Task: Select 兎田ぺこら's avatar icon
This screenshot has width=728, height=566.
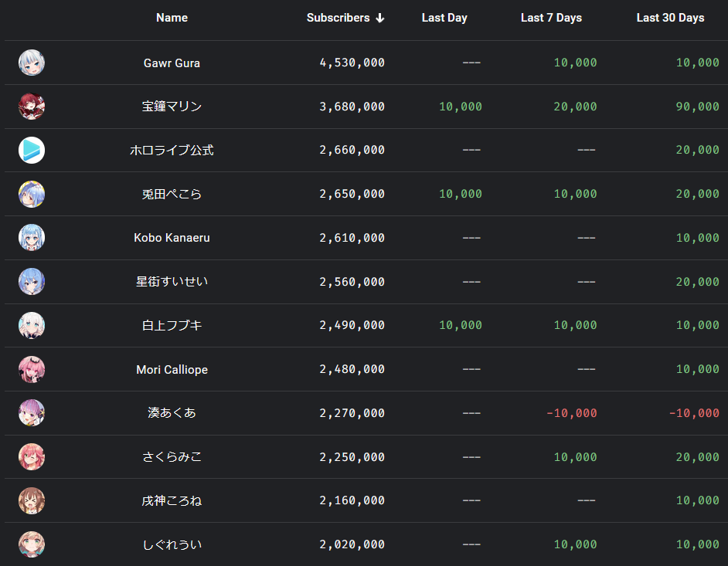Action: (32, 194)
